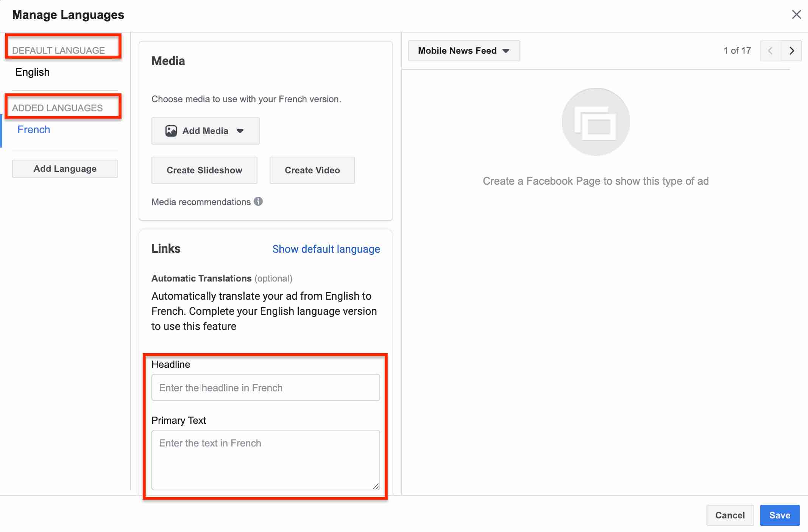The width and height of the screenshot is (808, 532).
Task: Click the Primary Text resize handle
Action: (376, 486)
